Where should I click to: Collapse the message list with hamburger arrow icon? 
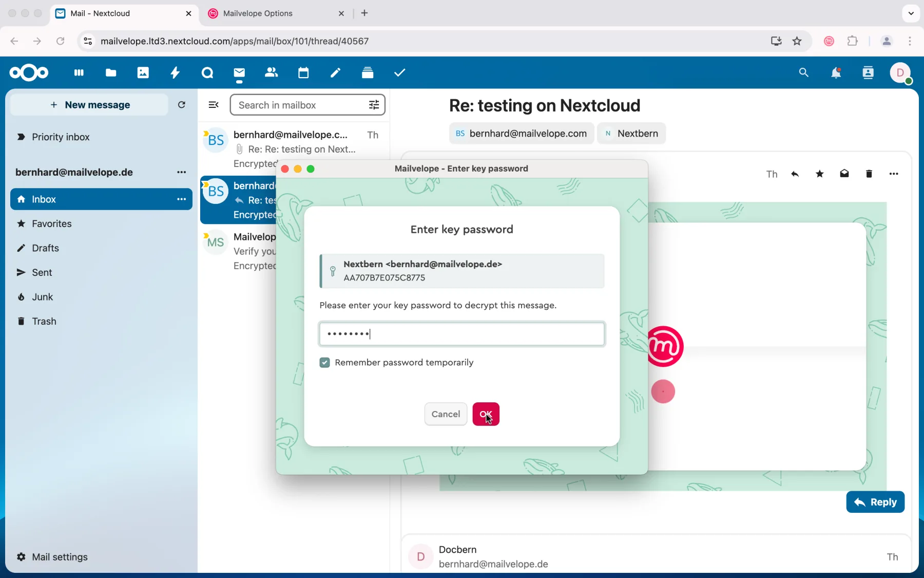point(214,105)
